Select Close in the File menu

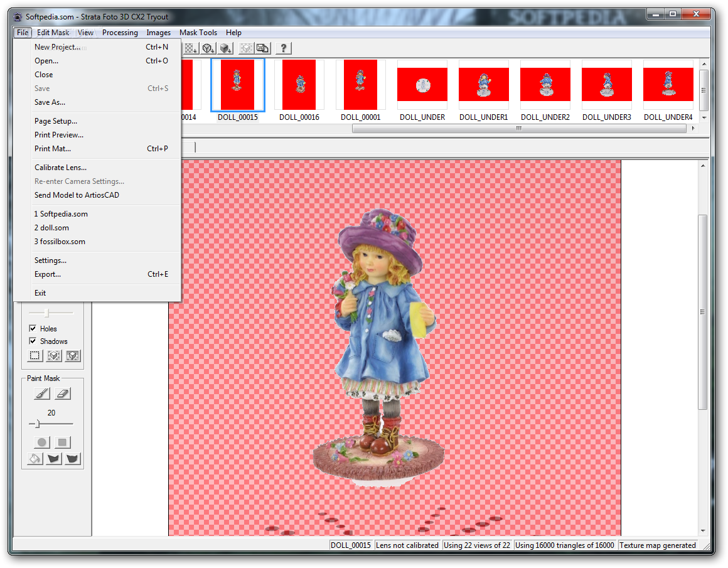[x=97, y=75]
